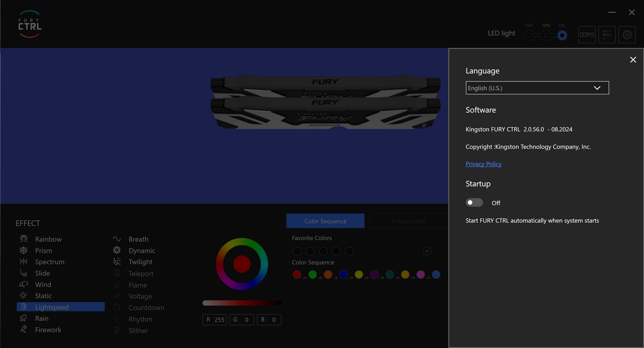Open the DDR5 memory info icon

coord(587,35)
